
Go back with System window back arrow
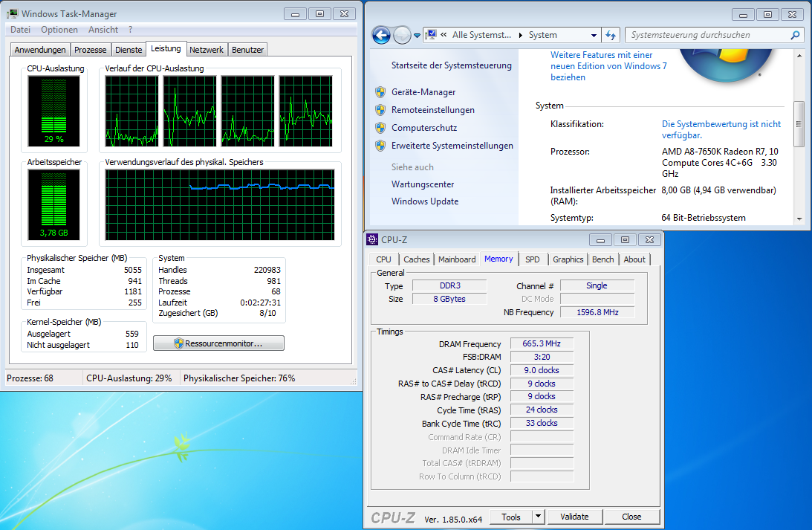pyautogui.click(x=382, y=35)
